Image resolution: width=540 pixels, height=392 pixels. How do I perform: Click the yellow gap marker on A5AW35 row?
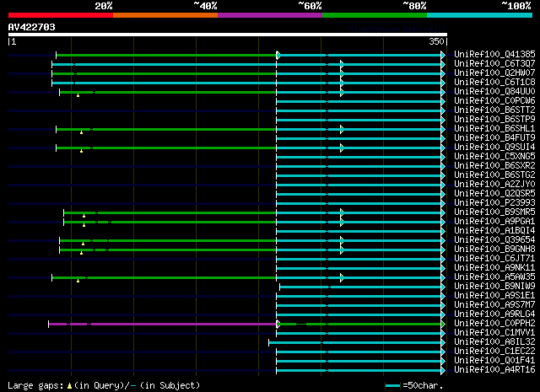pos(78,281)
